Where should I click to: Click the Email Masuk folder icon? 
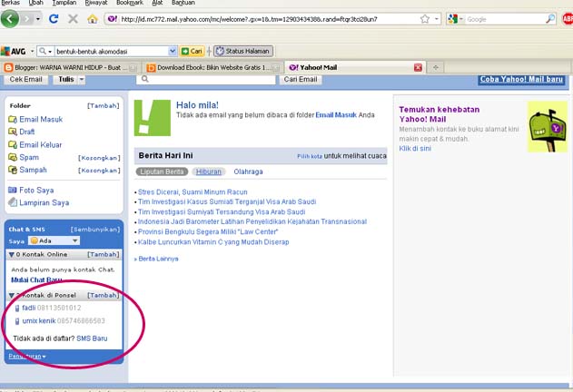[13, 120]
